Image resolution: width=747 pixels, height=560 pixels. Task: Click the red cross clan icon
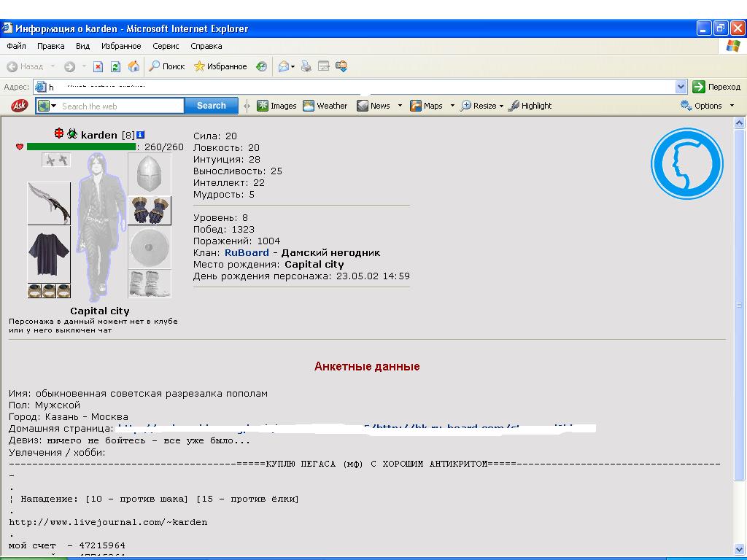[58, 133]
